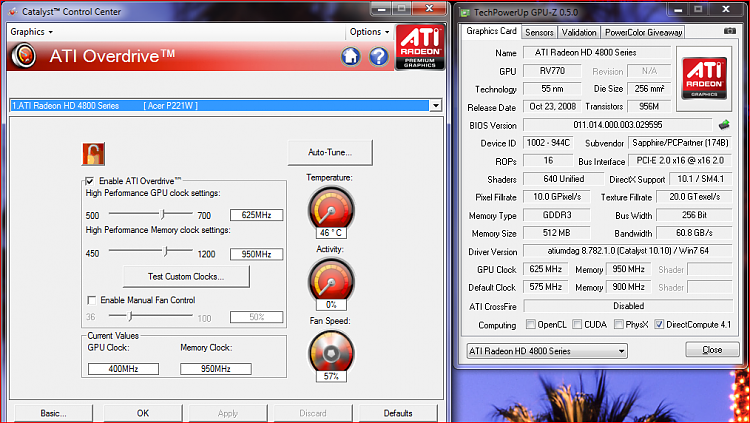This screenshot has width=750, height=423.
Task: Click the ATI CrossFire Disabled value
Action: click(628, 306)
